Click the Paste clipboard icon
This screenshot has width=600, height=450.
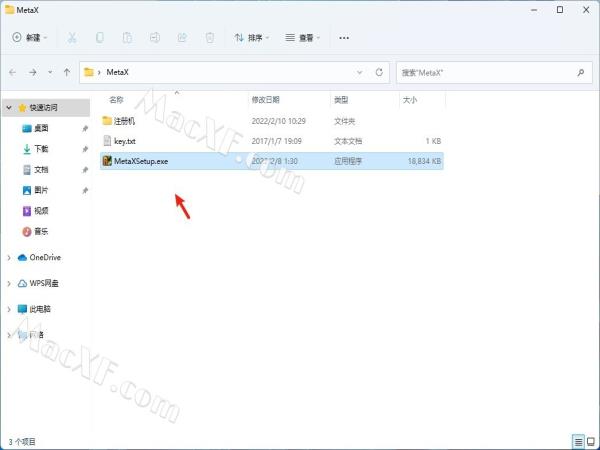[x=127, y=38]
